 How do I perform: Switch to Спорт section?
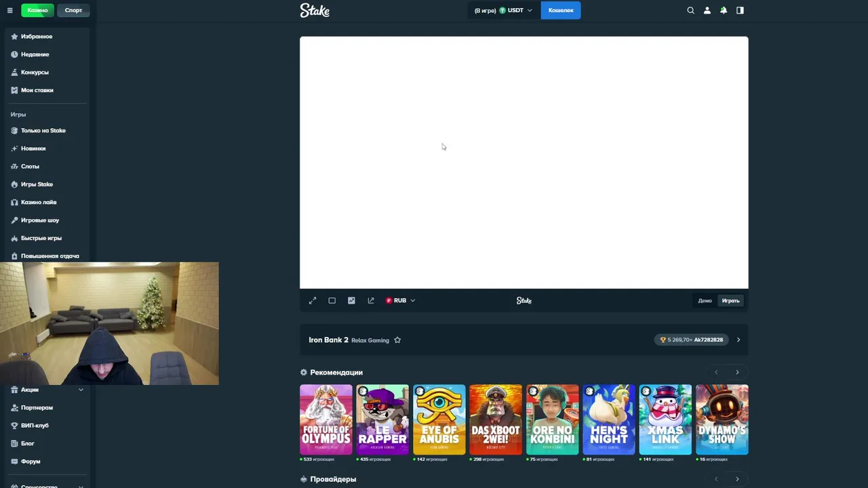click(x=73, y=10)
